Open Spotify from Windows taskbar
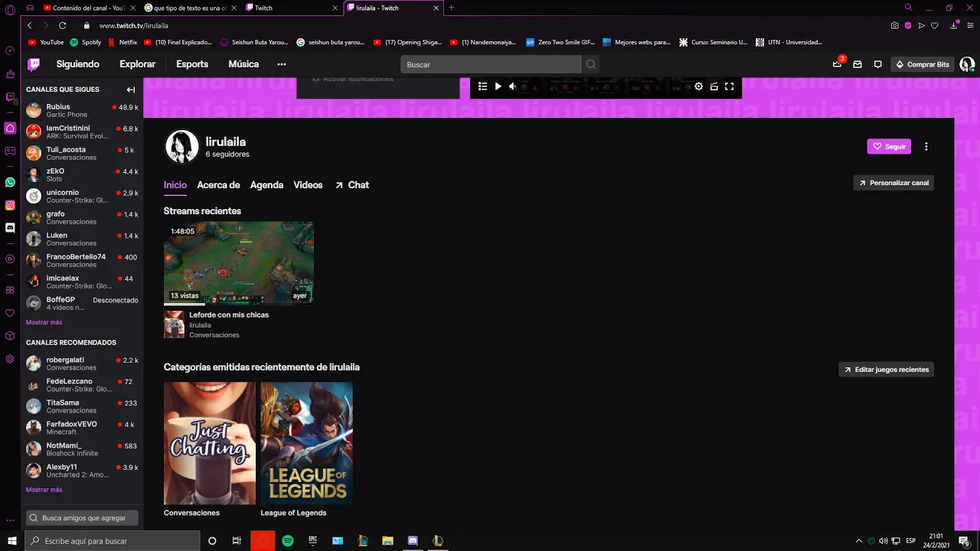980x551 pixels. (288, 541)
